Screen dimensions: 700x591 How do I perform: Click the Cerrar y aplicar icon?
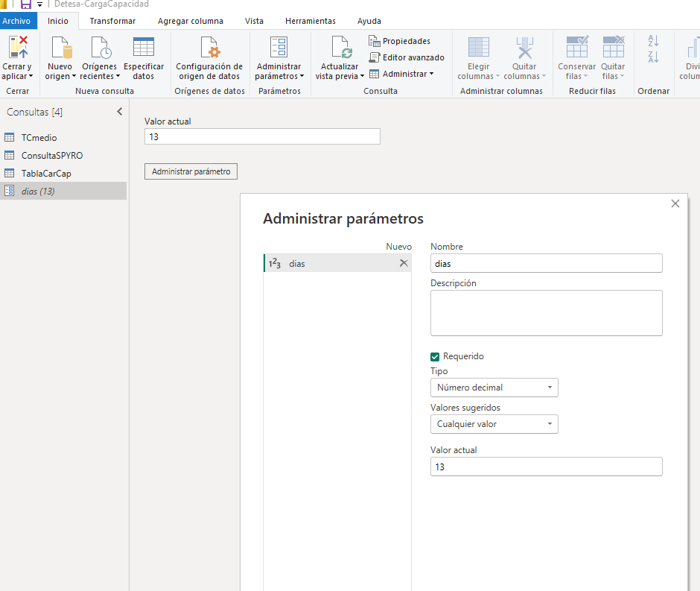19,47
